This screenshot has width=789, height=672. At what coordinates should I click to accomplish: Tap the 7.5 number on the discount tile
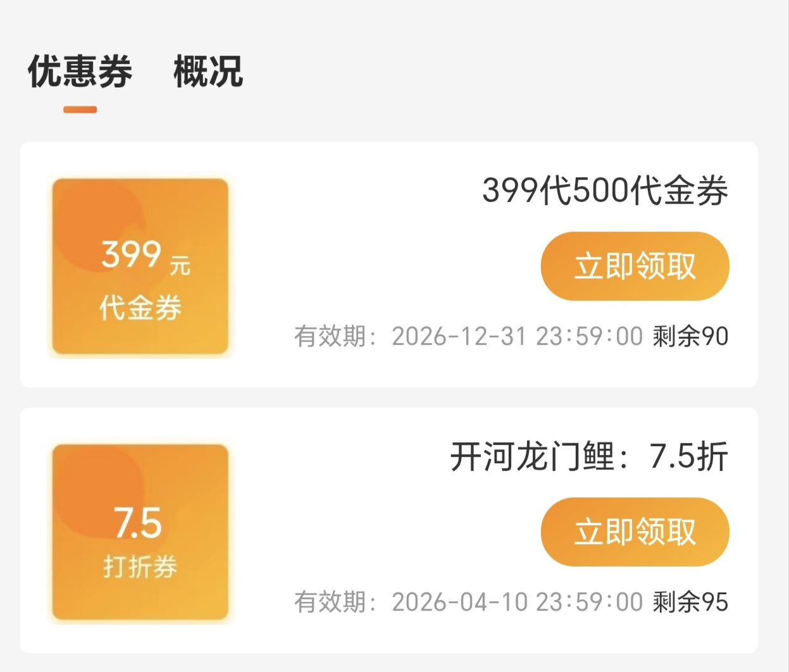point(138,523)
